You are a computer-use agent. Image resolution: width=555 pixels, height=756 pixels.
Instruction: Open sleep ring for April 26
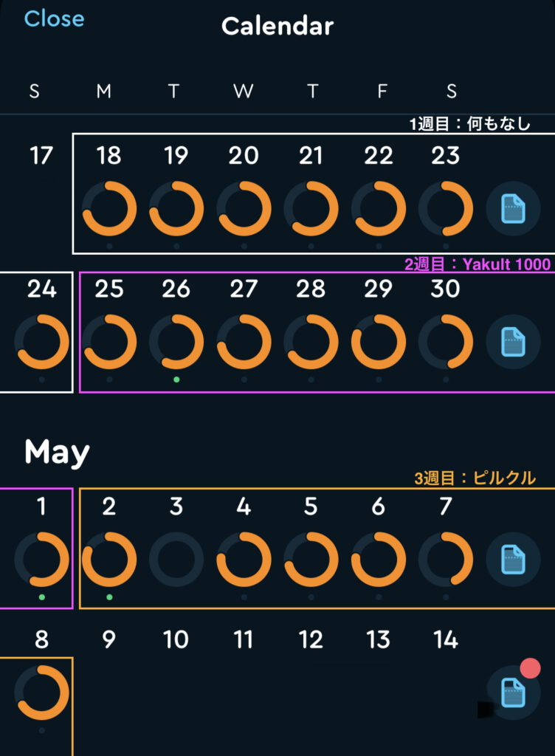pos(176,342)
